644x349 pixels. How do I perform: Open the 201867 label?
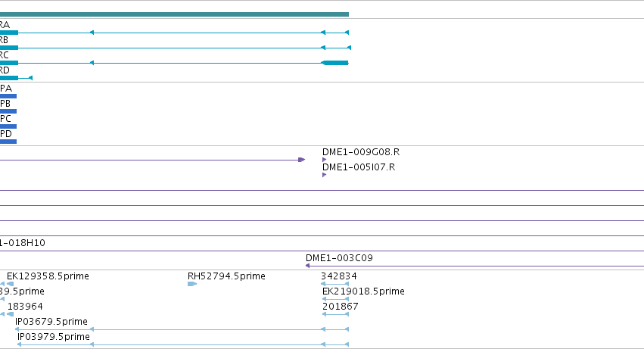point(341,307)
